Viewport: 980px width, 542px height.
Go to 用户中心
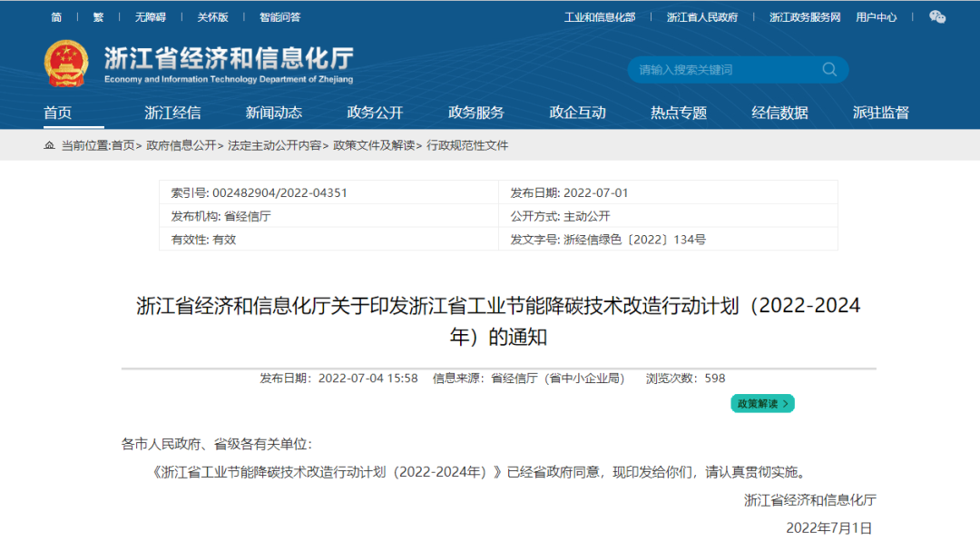pos(877,16)
